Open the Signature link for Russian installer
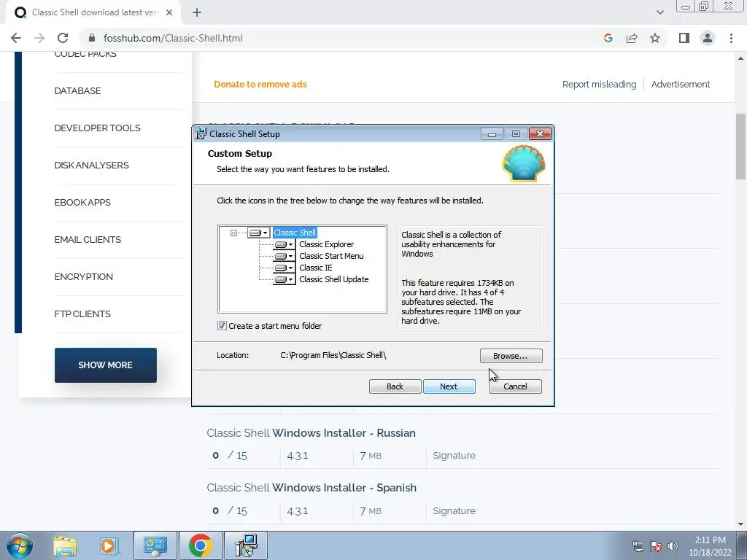This screenshot has width=747, height=560. pyautogui.click(x=454, y=456)
